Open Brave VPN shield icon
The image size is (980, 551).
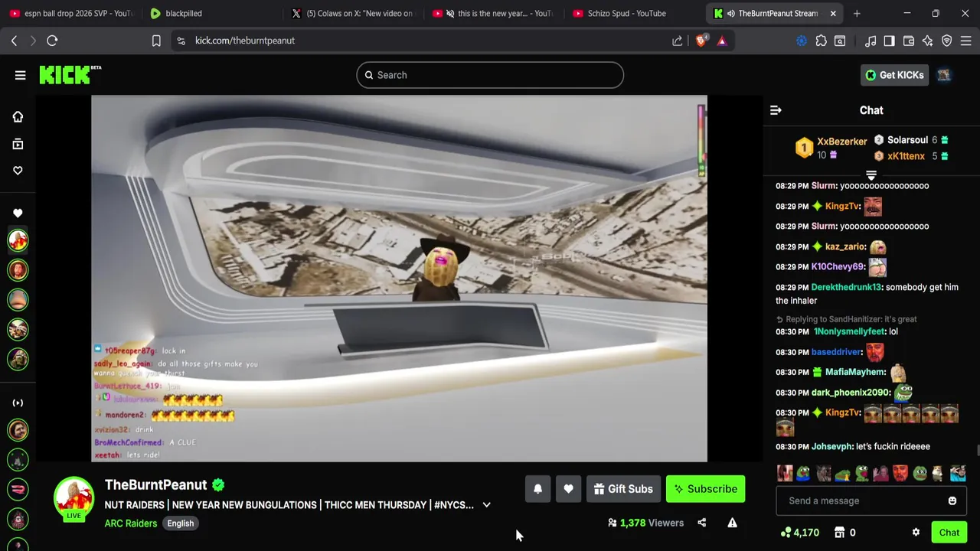tap(947, 41)
